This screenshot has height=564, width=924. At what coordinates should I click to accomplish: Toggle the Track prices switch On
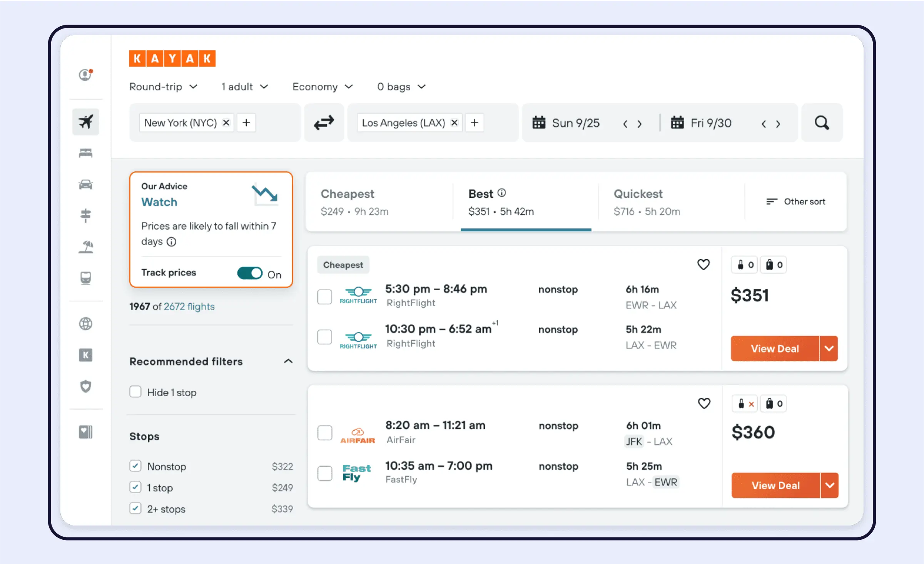pyautogui.click(x=251, y=272)
